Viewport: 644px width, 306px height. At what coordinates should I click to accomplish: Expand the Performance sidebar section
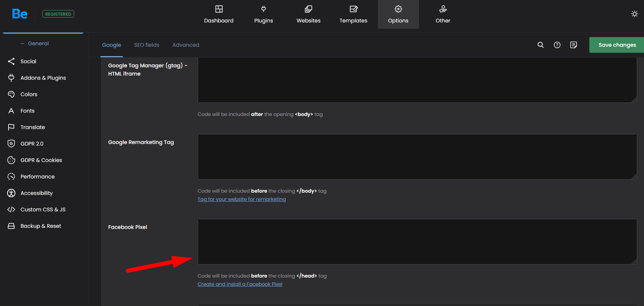tap(37, 177)
